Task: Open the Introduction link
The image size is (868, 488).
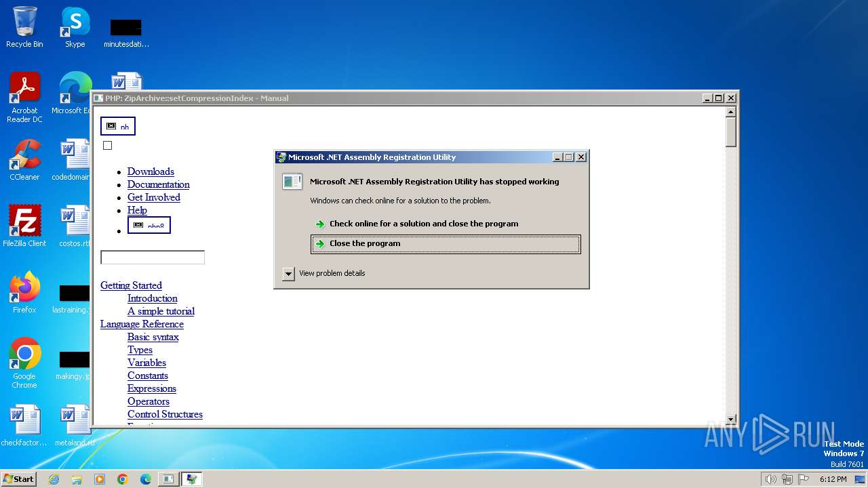Action: click(x=153, y=298)
